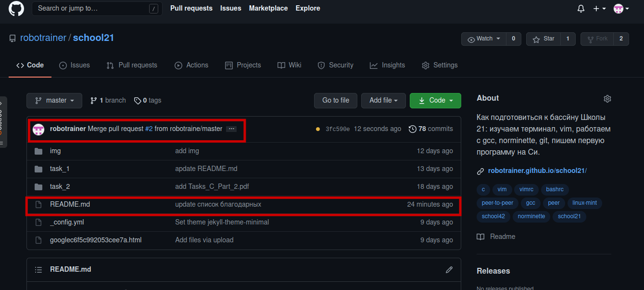Image resolution: width=644 pixels, height=290 pixels.
Task: Open the task_2 folder
Action: pos(60,186)
